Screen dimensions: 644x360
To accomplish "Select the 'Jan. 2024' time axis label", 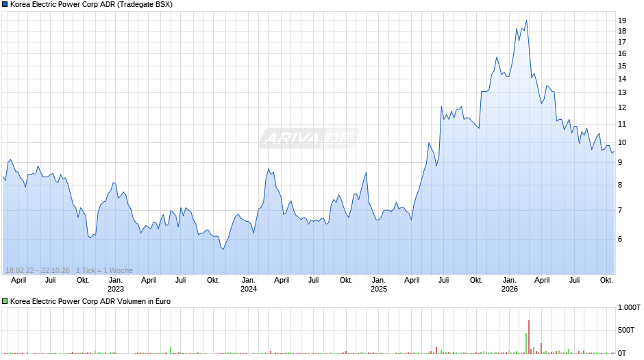I will (249, 285).
